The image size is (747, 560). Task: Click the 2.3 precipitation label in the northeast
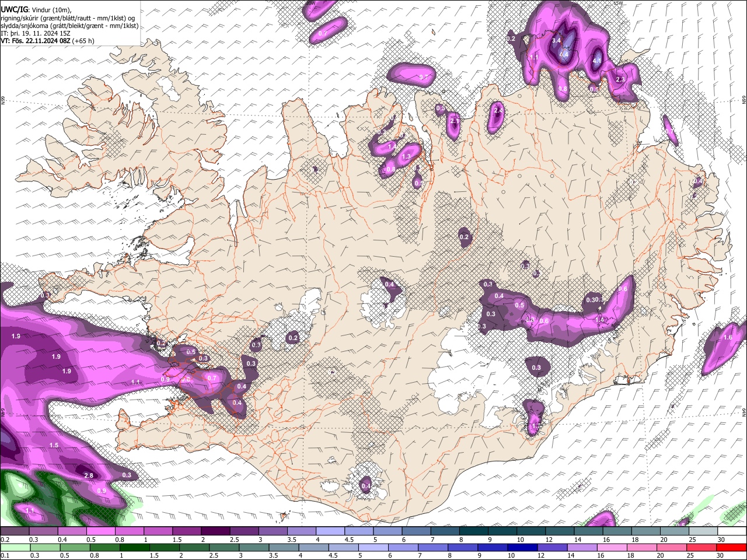(620, 79)
